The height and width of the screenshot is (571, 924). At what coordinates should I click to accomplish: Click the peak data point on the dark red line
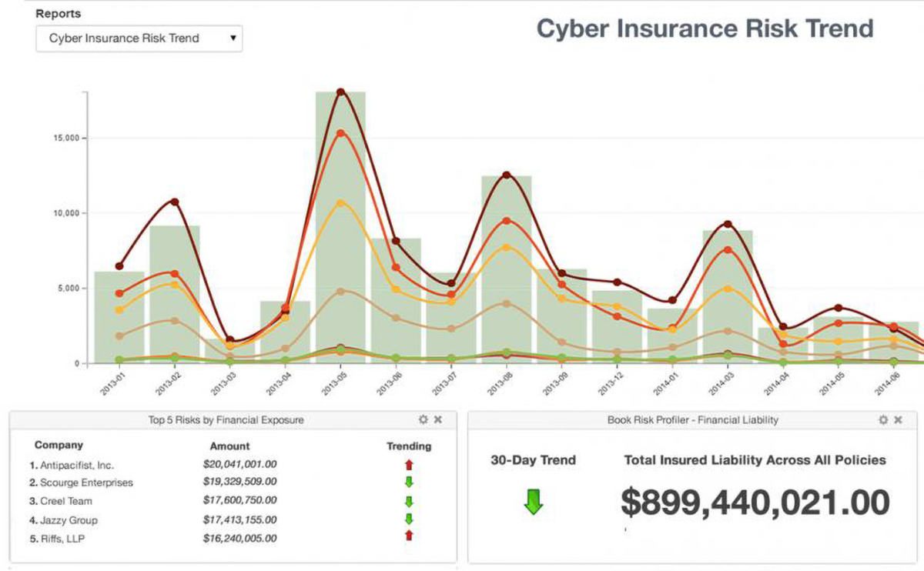click(342, 91)
